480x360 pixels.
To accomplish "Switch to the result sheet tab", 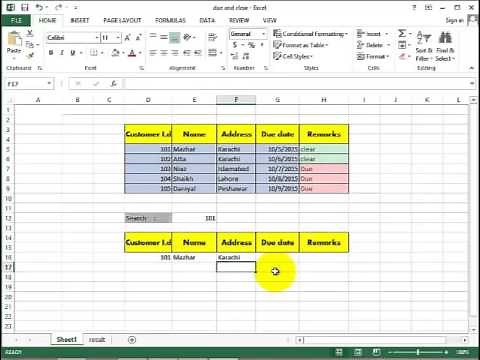I will (x=97, y=340).
